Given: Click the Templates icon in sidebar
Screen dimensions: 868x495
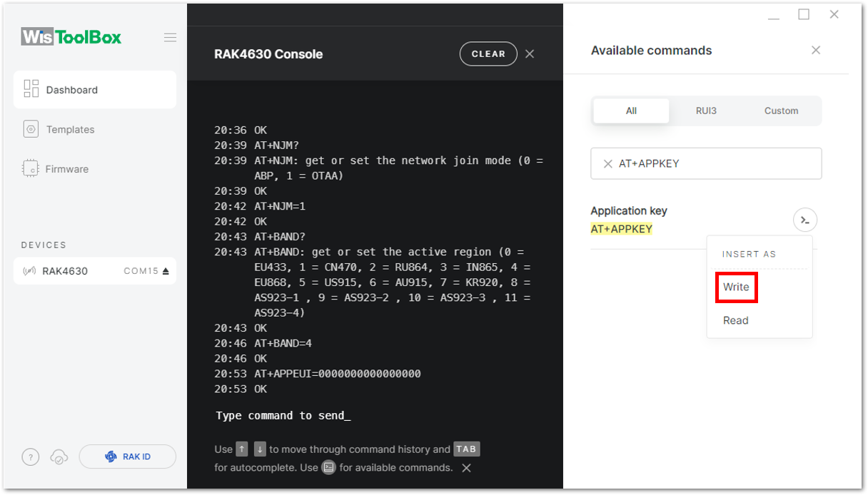Looking at the screenshot, I should click(31, 129).
